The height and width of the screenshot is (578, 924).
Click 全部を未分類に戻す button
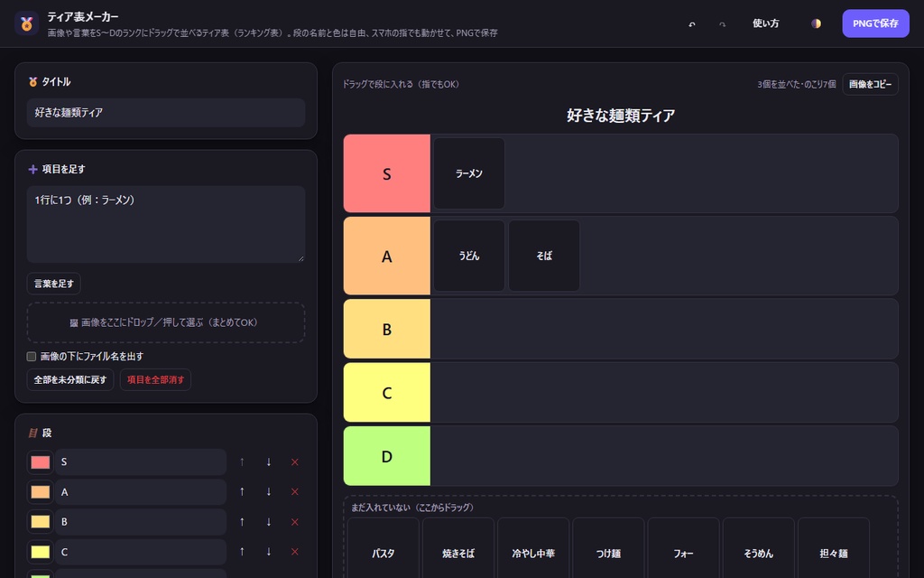click(x=70, y=380)
